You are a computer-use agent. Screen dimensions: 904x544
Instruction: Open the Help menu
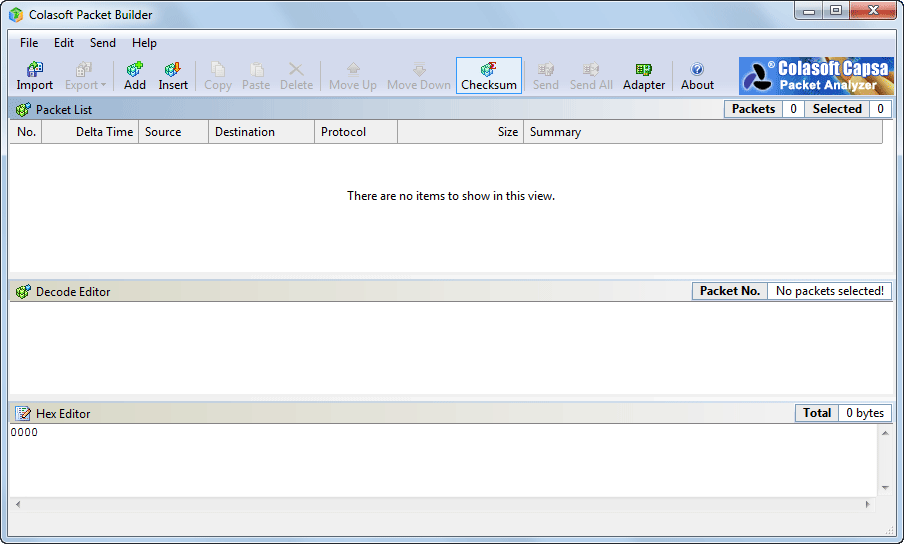(144, 43)
